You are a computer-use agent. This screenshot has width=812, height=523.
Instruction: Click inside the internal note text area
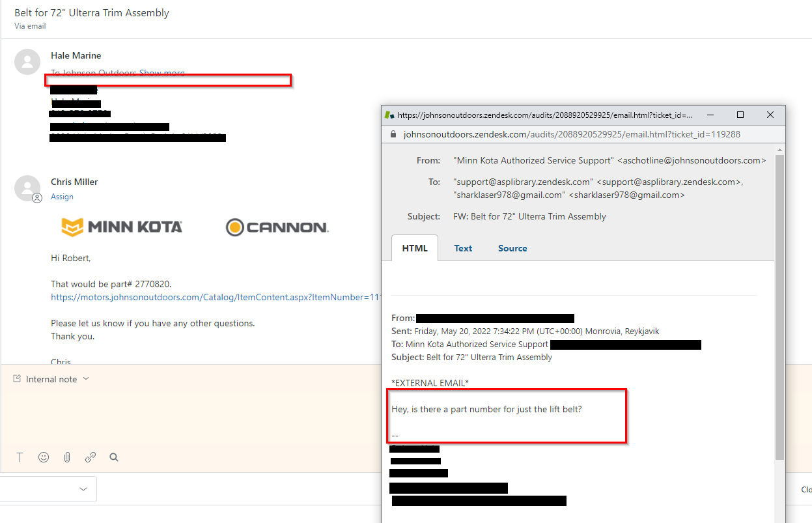point(195,417)
